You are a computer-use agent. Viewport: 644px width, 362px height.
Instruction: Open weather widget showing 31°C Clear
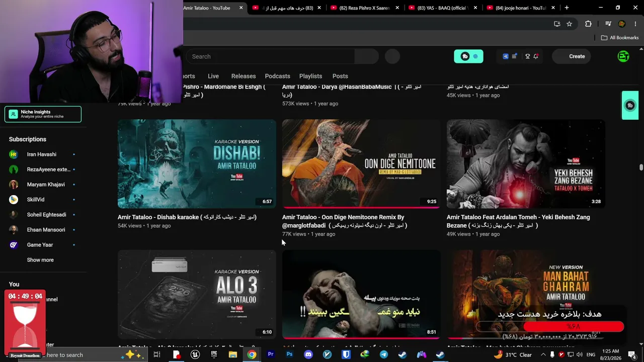pos(513,354)
